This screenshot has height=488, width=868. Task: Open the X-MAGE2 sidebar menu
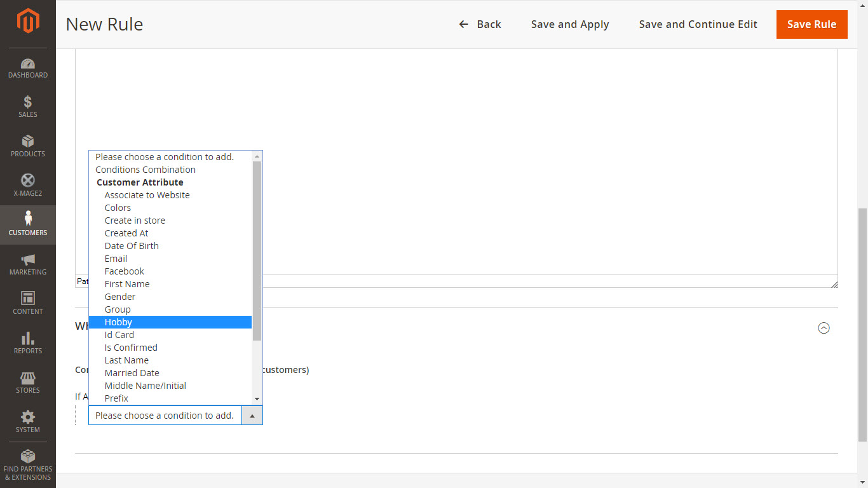(x=28, y=186)
